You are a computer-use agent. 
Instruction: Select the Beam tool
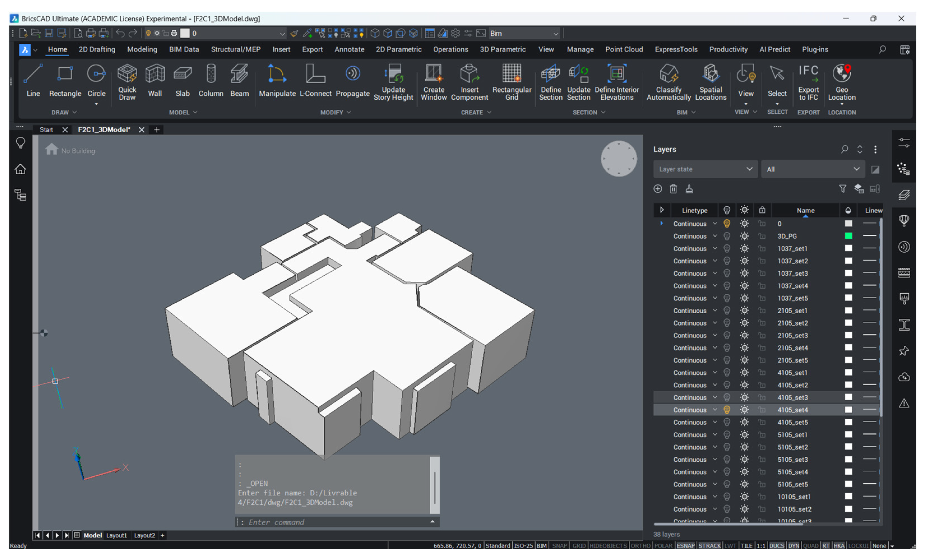coord(239,80)
